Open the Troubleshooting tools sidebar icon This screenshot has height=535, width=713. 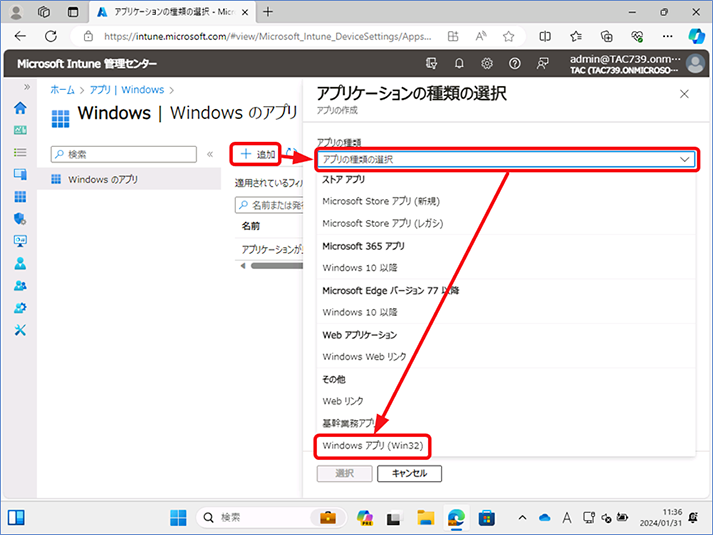coord(20,330)
